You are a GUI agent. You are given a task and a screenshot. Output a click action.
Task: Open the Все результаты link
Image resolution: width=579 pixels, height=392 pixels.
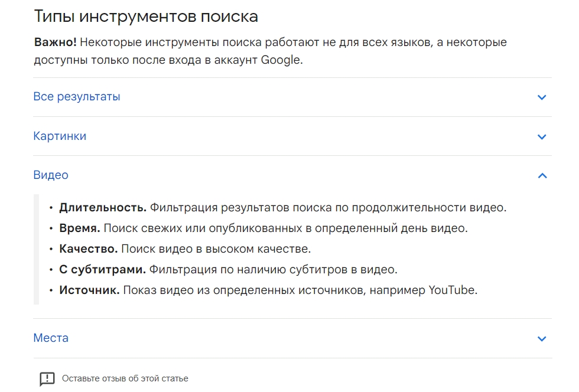click(77, 96)
